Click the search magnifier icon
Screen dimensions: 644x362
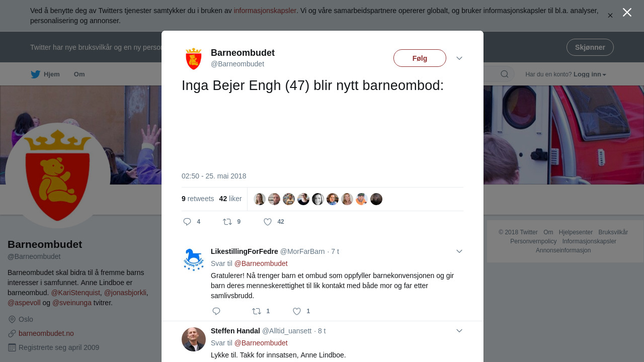coord(505,74)
